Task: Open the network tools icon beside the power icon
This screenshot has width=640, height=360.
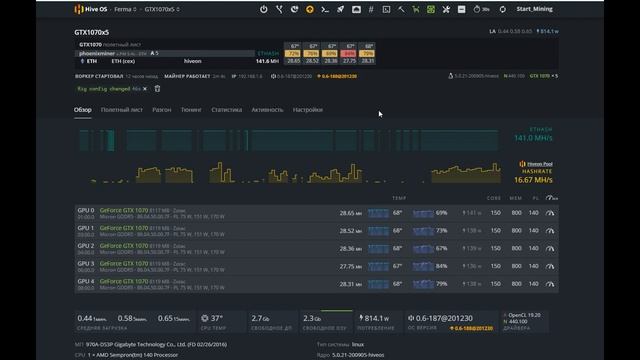Action: [x=279, y=9]
